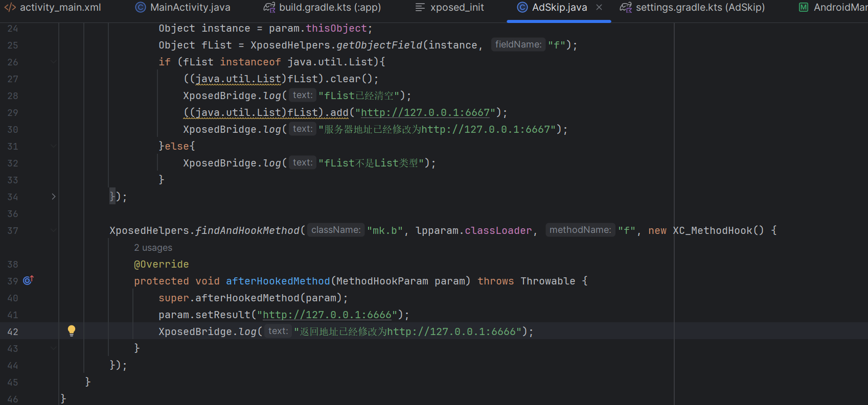Collapse the if block at line 26
Screen dimensions: 868x405
coord(54,62)
